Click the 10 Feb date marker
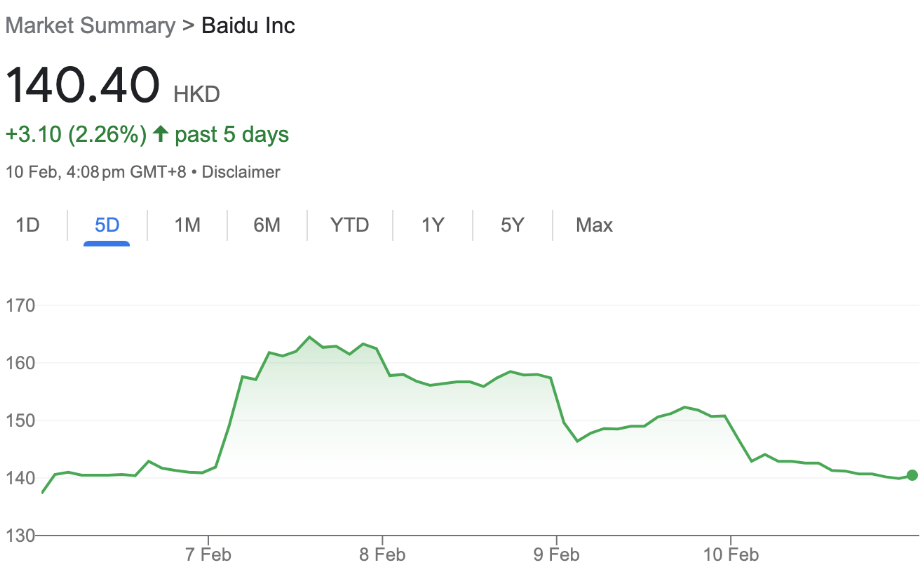The image size is (924, 566). pyautogui.click(x=731, y=555)
